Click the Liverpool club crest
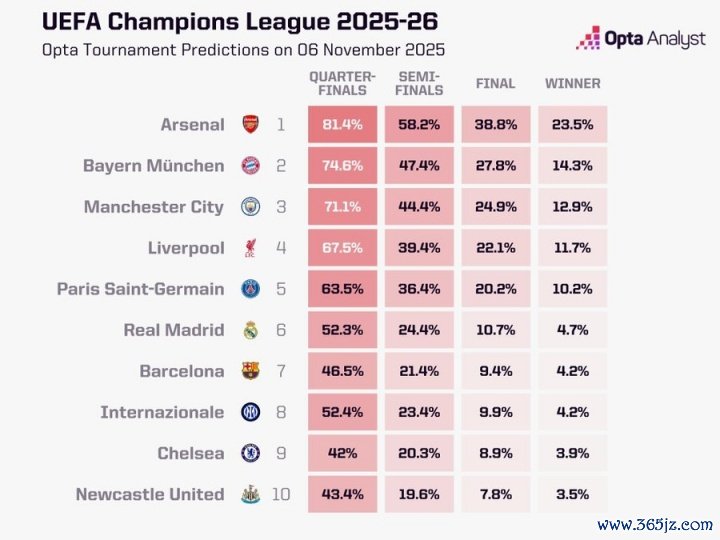720x540 pixels. pos(250,248)
